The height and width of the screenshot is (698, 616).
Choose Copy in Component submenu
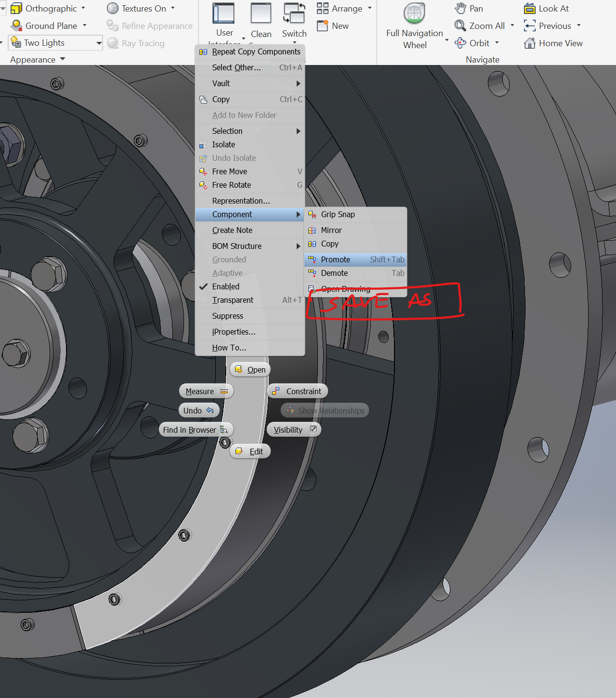pyautogui.click(x=355, y=244)
